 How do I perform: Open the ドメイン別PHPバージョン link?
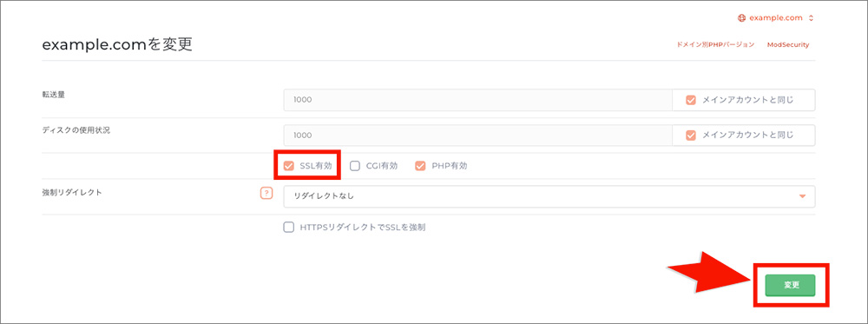[715, 44]
